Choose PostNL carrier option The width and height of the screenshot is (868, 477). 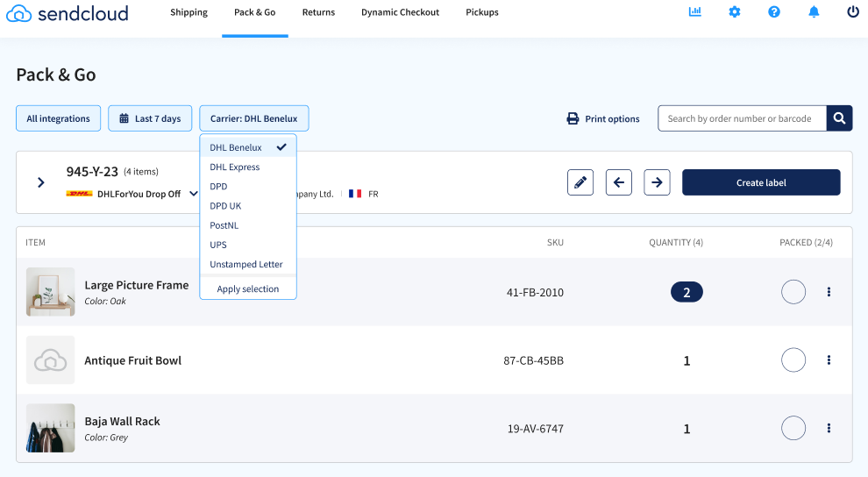[x=248, y=225]
